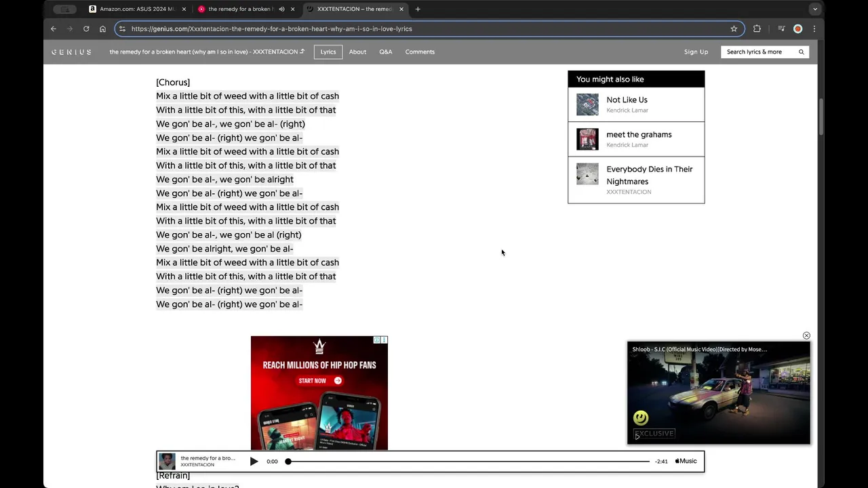Select the Lyrics tab
This screenshot has width=868, height=488.
click(x=328, y=52)
